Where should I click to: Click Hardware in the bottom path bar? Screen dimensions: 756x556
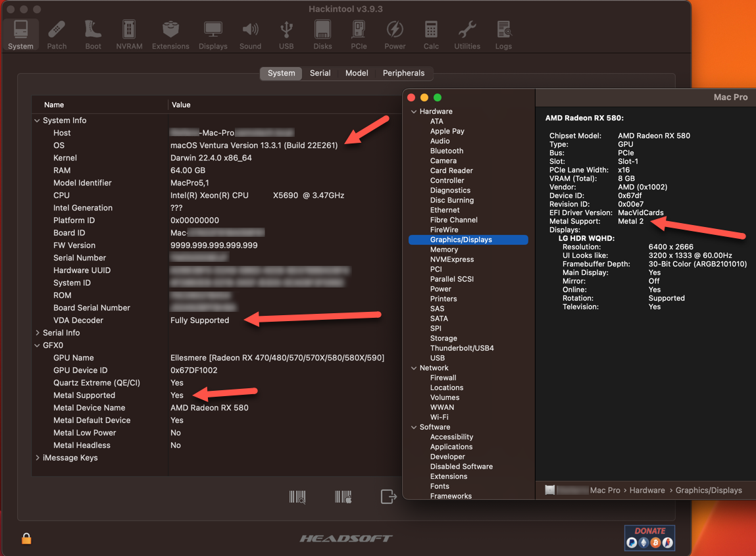(x=647, y=490)
